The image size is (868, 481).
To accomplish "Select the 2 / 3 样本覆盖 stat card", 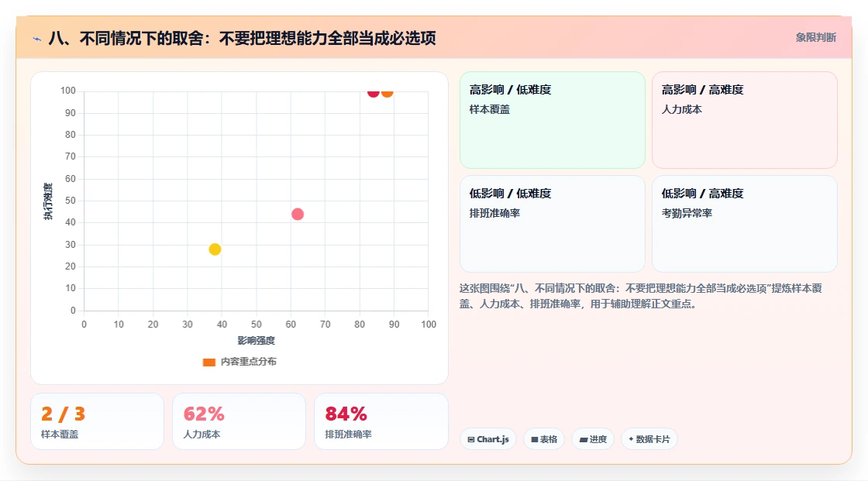I will coord(98,421).
